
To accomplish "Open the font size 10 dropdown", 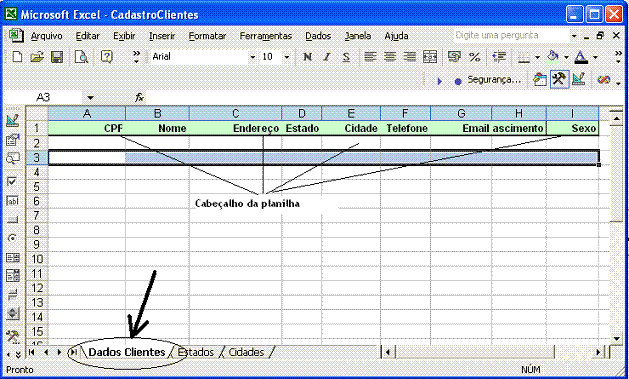I will [x=286, y=57].
